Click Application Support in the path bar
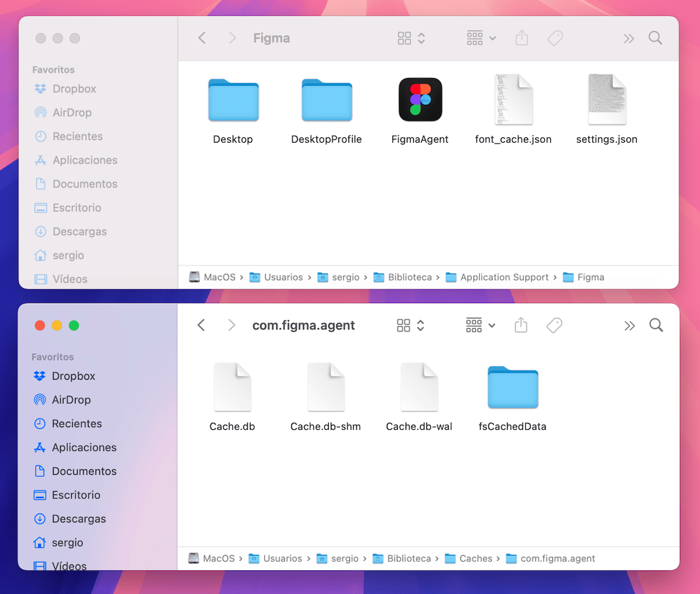 504,278
